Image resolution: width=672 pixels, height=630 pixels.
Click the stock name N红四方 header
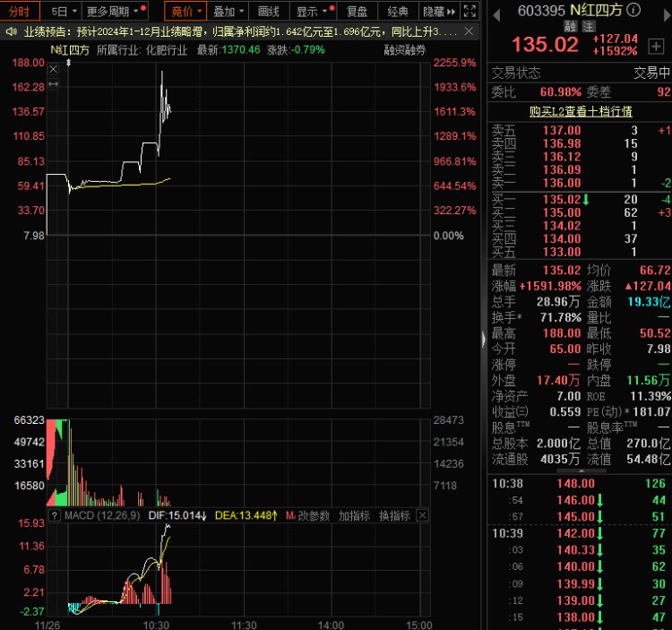[596, 10]
